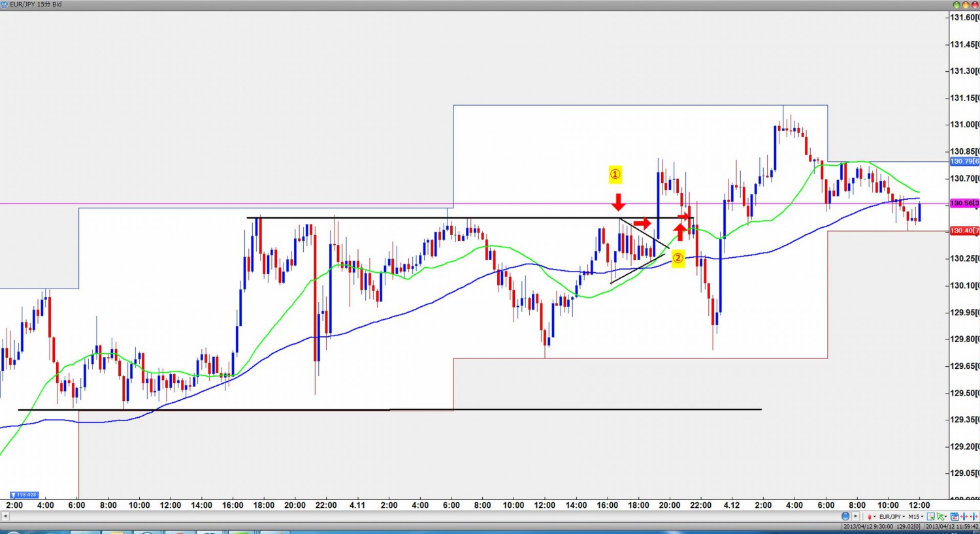Click the chart icon in the title bar
980x534 pixels.
[x=4, y=5]
